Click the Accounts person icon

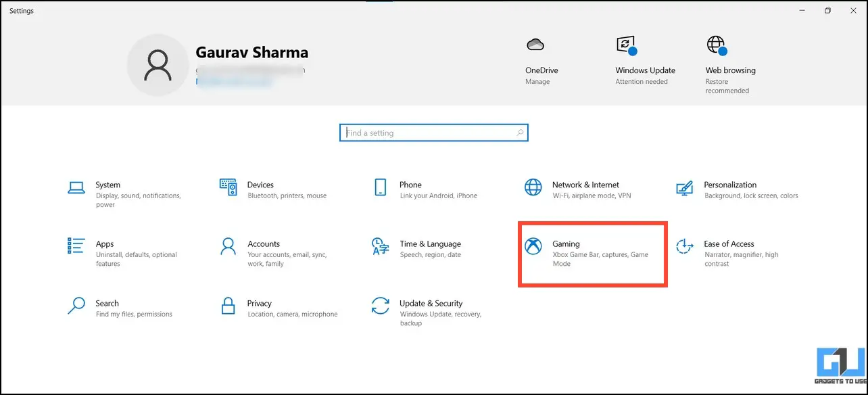coord(228,246)
